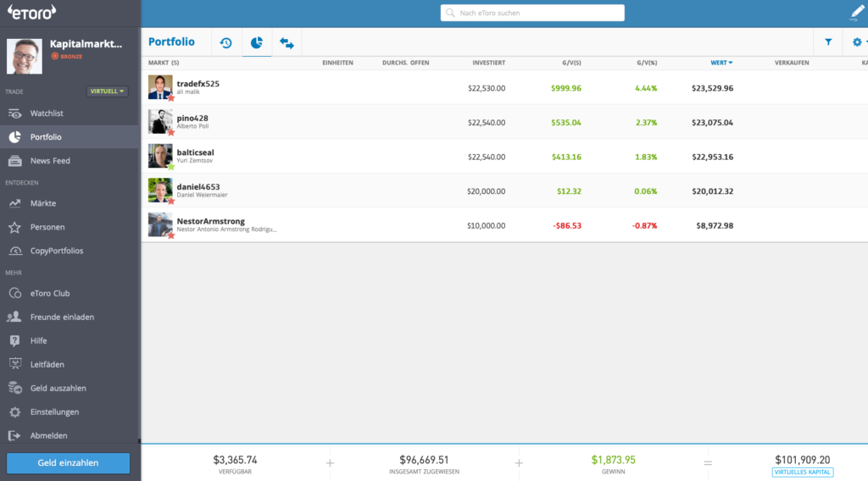
Task: Open the portfolio history clock icon
Action: click(226, 42)
